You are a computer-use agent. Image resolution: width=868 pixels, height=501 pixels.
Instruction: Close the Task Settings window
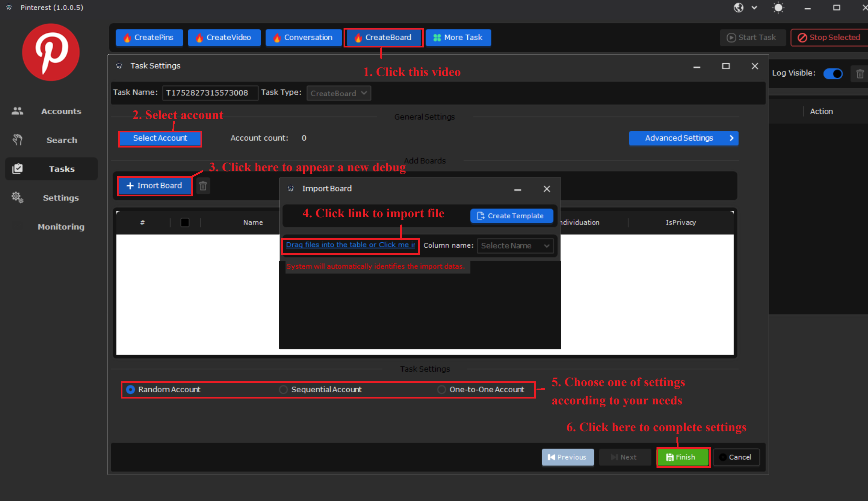click(755, 66)
